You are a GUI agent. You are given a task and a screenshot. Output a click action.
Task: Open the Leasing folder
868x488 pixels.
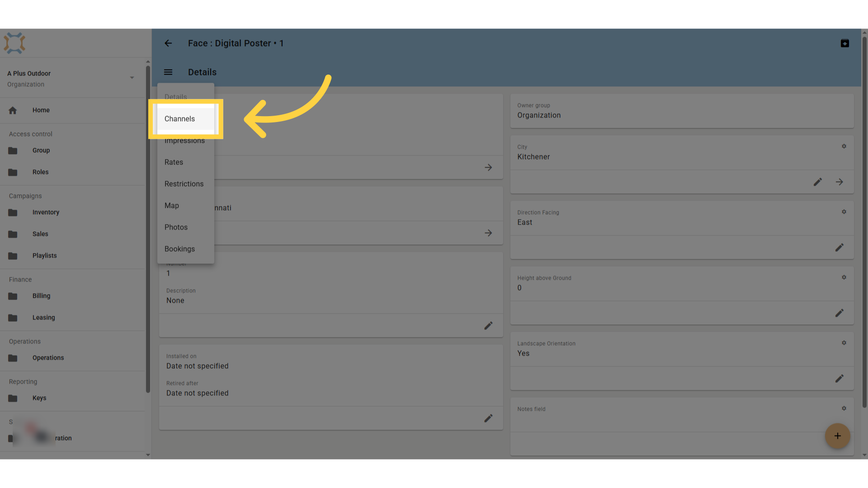[x=72, y=318]
